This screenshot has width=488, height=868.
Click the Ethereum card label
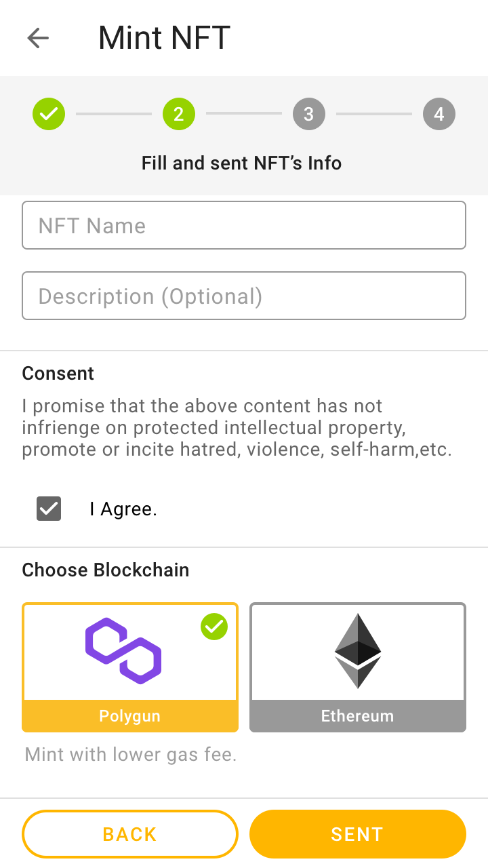357,715
